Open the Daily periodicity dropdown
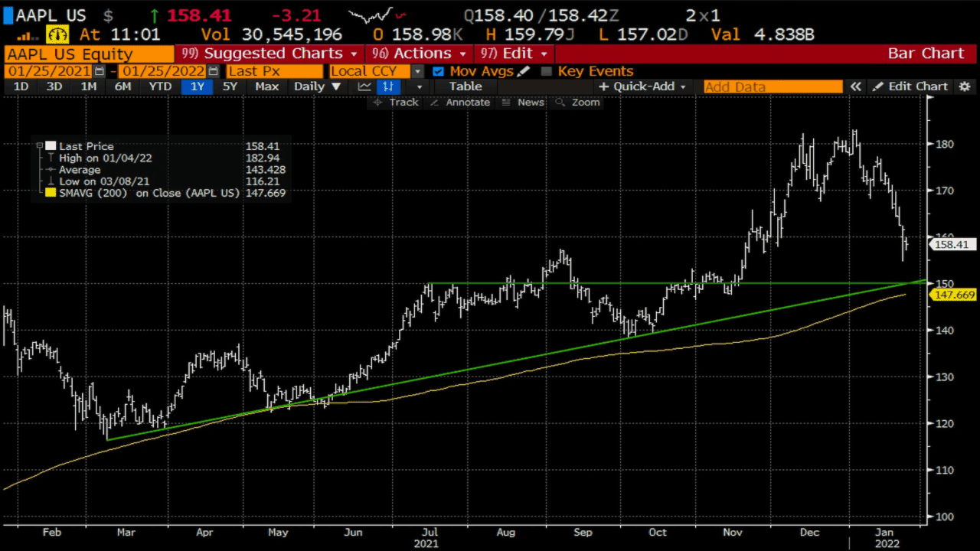This screenshot has height=551, width=980. 317,86
